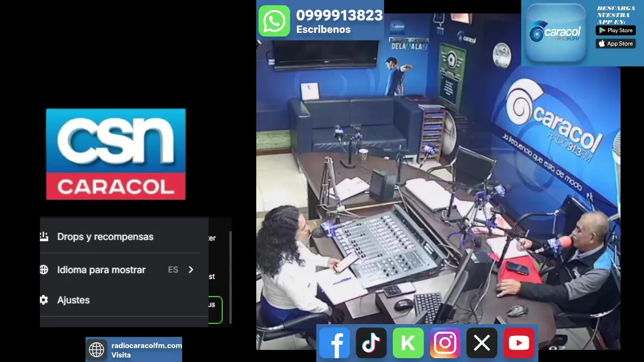Click the studio webcam video feed
The image size is (644, 362).
[438, 181]
